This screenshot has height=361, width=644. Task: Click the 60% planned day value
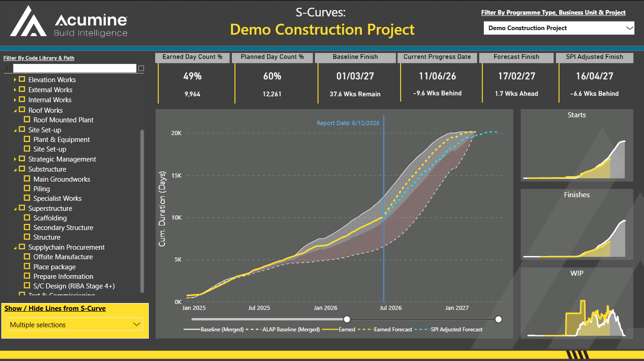point(272,76)
